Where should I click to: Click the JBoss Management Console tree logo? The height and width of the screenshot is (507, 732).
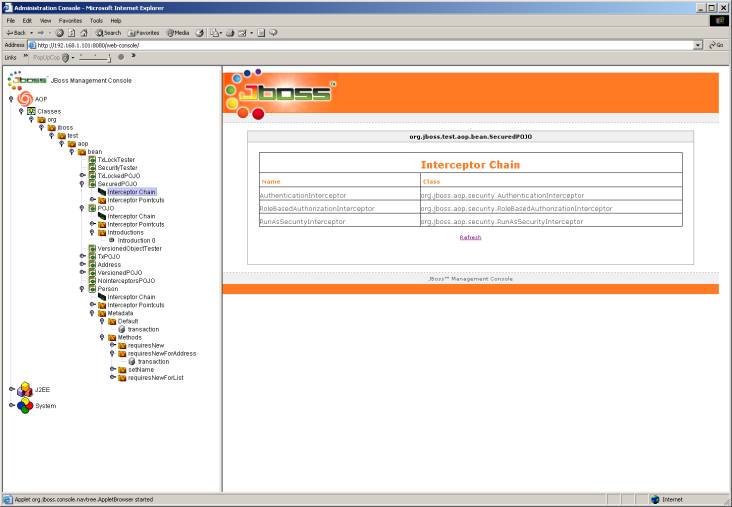(x=28, y=80)
